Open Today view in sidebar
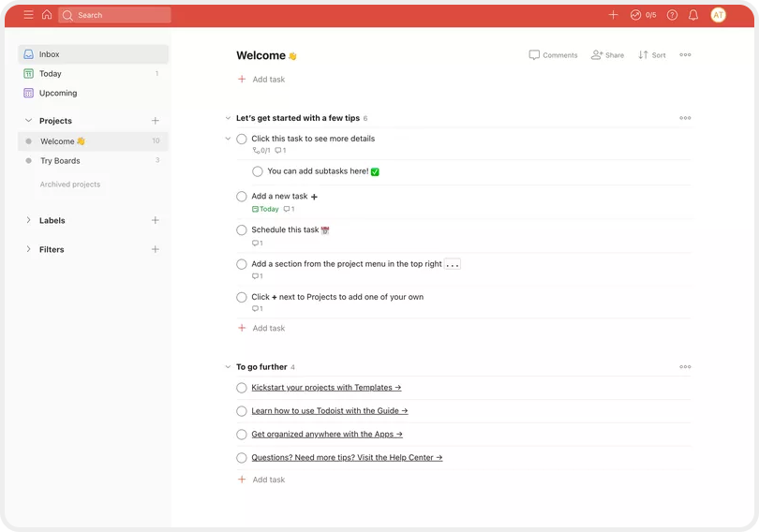 [x=94, y=73]
